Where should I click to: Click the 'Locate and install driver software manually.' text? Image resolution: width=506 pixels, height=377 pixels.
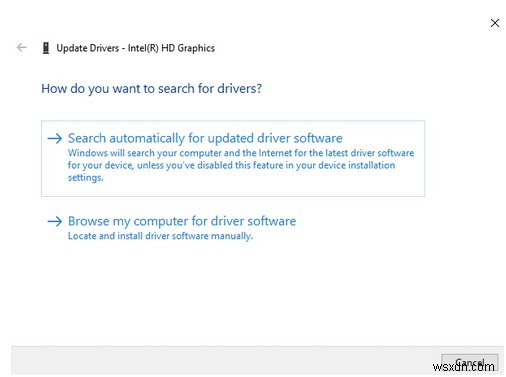160,236
